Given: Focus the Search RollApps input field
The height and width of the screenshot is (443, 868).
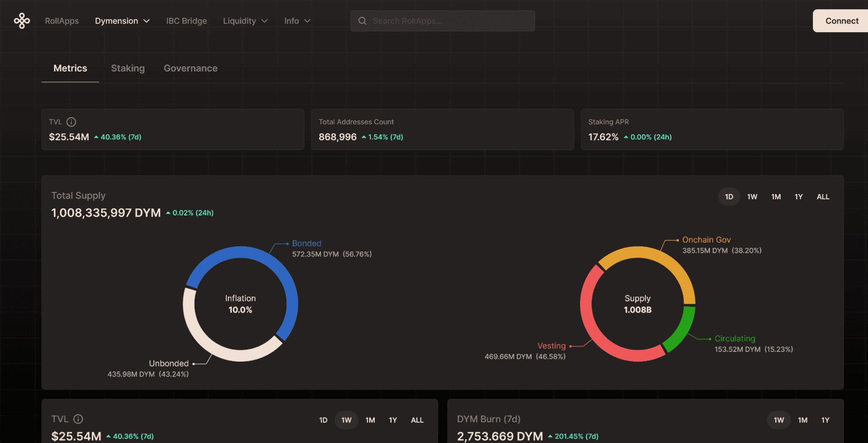Looking at the screenshot, I should [x=442, y=21].
